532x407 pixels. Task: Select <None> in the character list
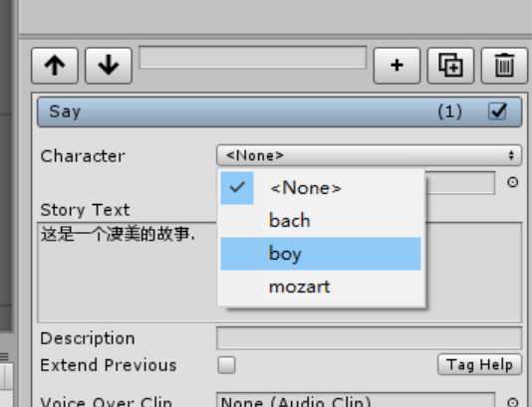coord(321,188)
